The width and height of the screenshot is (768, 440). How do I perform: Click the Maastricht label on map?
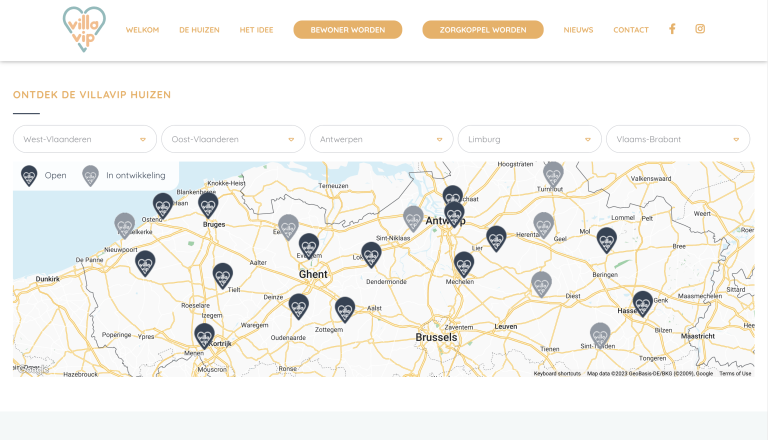(x=697, y=336)
